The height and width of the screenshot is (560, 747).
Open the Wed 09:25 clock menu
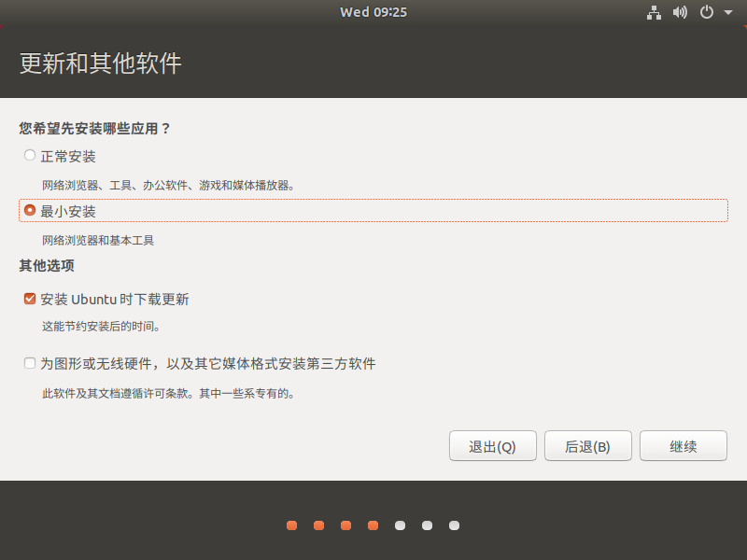(x=373, y=12)
